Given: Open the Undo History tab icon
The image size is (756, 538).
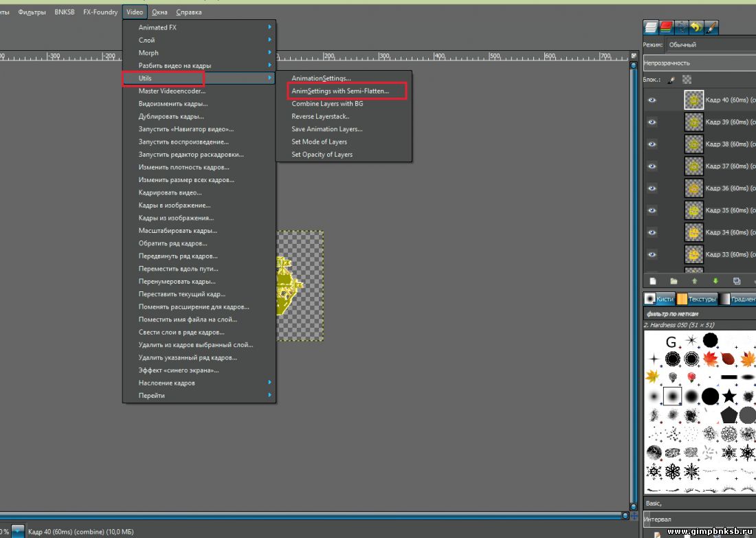Looking at the screenshot, I should (x=696, y=27).
